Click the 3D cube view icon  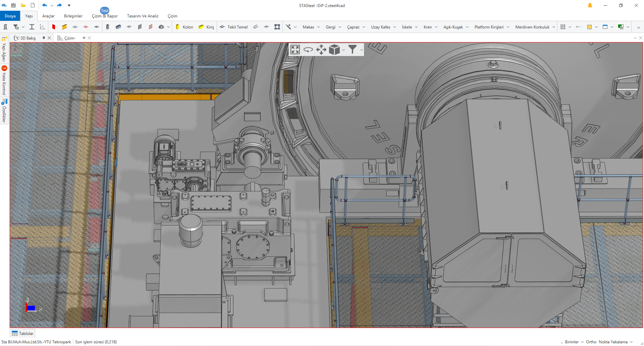(334, 50)
